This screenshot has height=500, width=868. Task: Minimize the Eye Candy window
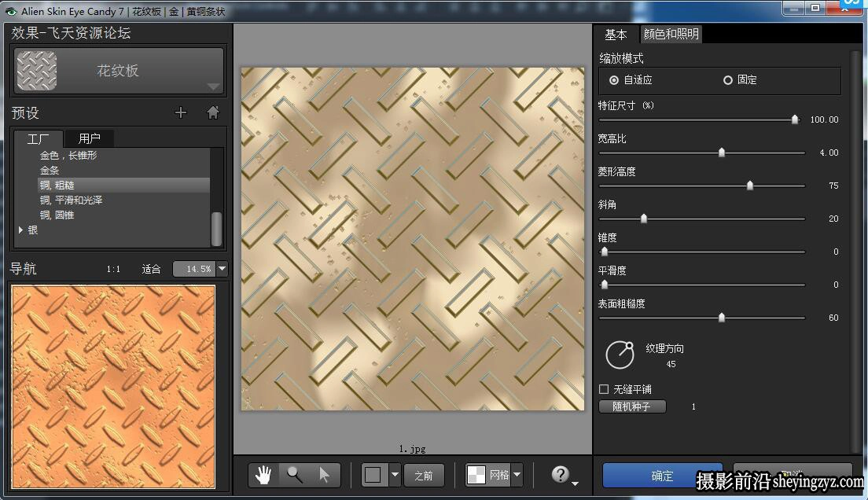(794, 8)
